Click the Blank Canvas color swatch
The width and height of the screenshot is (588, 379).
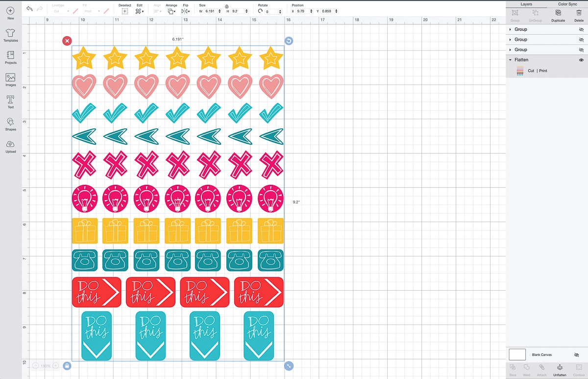[x=517, y=354]
